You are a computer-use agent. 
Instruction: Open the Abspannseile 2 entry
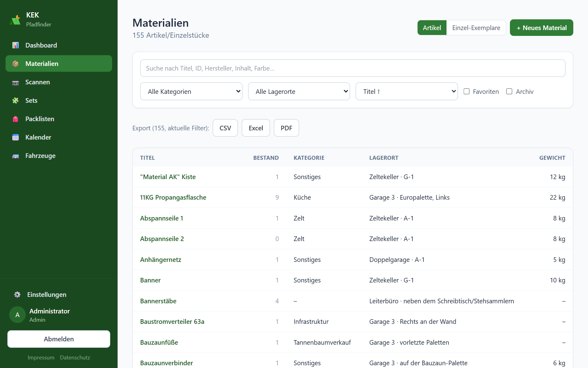[x=162, y=239]
